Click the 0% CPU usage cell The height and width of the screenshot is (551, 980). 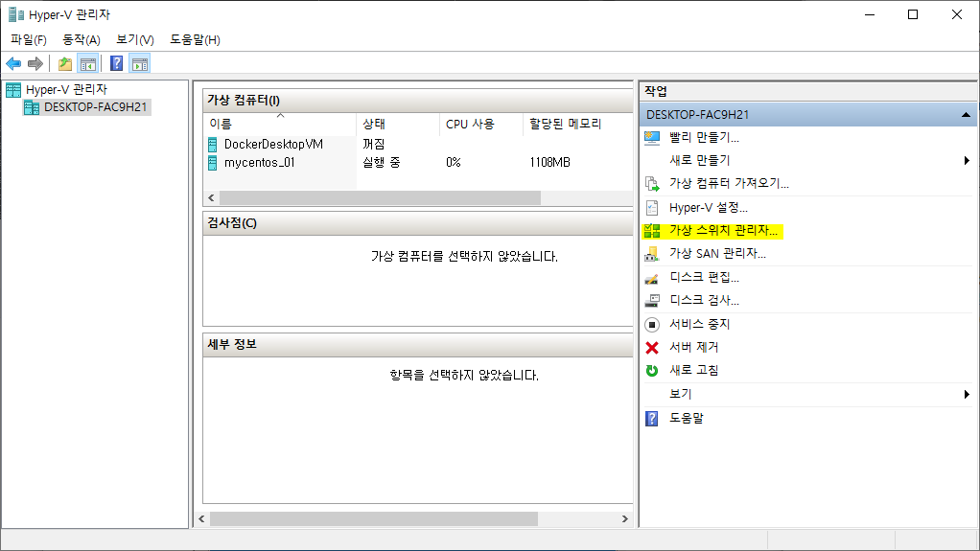pyautogui.click(x=454, y=163)
